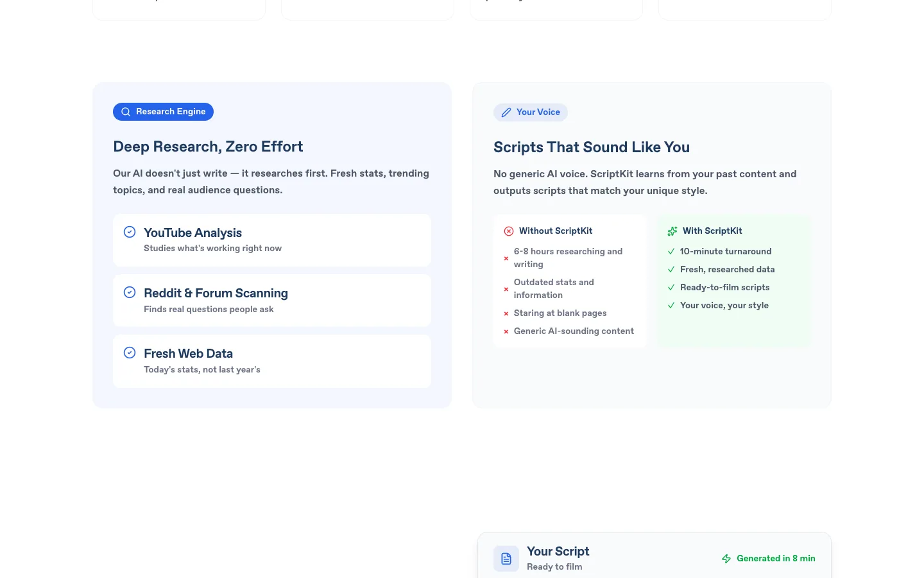924x578 pixels.
Task: Click the lightning bolt icon by Generated in 8 min
Action: (x=726, y=559)
